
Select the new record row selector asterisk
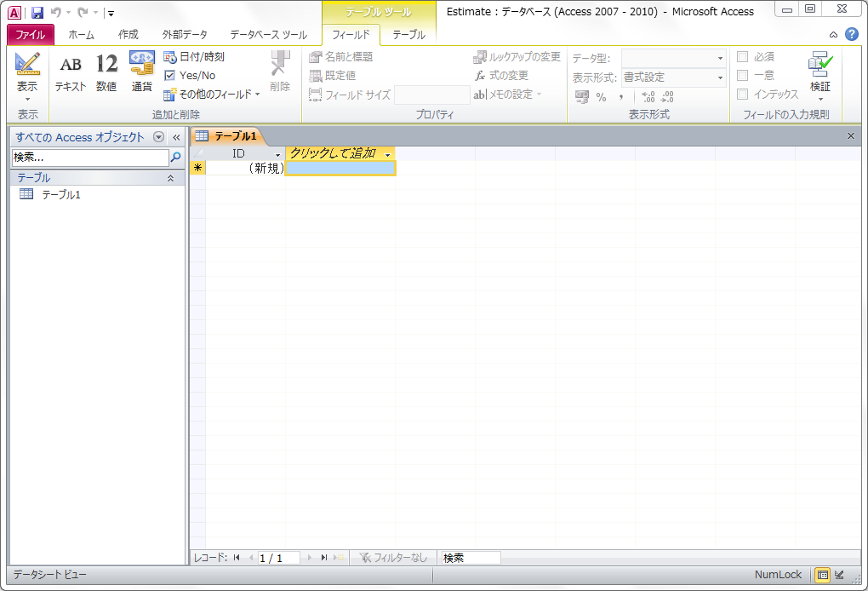pyautogui.click(x=197, y=169)
